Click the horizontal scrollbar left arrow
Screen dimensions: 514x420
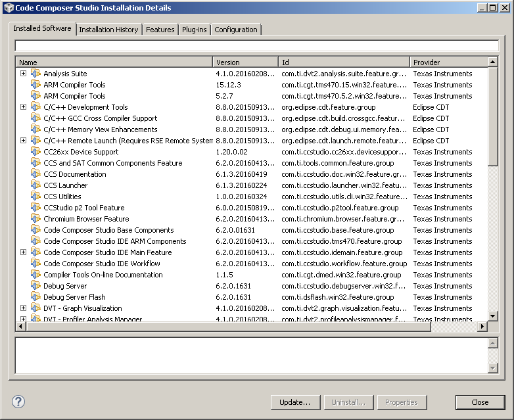[20, 326]
